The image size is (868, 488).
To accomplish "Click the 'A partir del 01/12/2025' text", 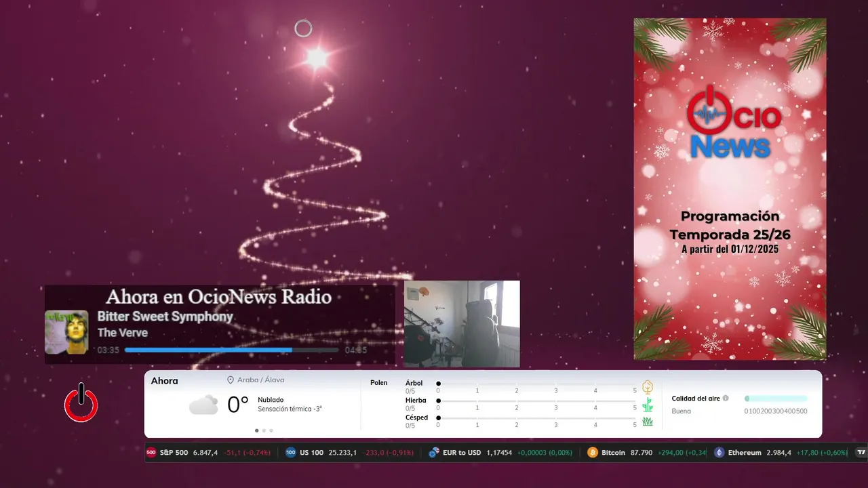I will tap(730, 249).
